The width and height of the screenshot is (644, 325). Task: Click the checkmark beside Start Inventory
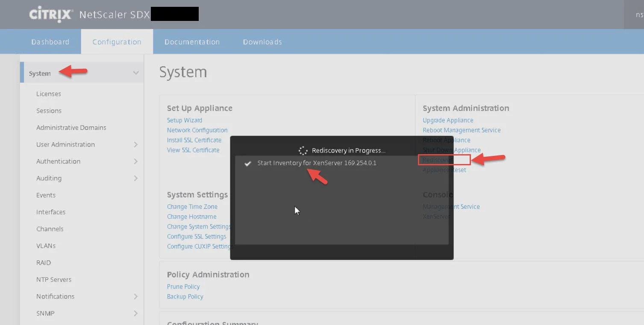pyautogui.click(x=247, y=163)
